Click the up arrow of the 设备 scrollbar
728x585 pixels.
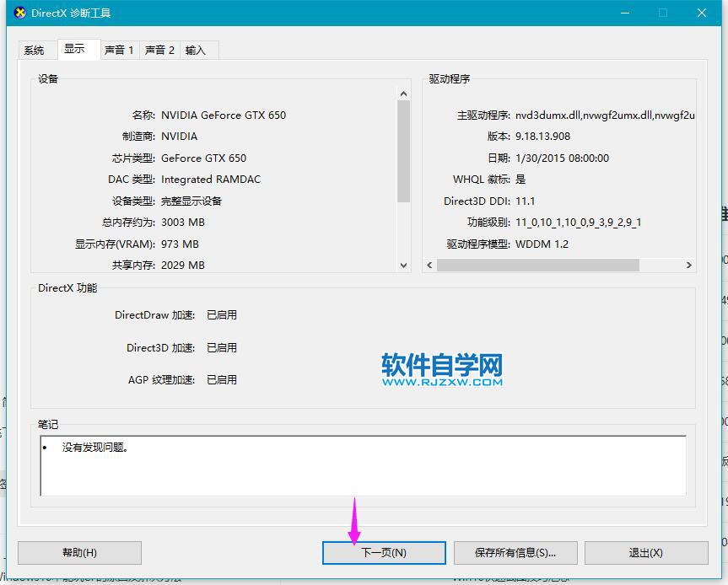point(403,94)
